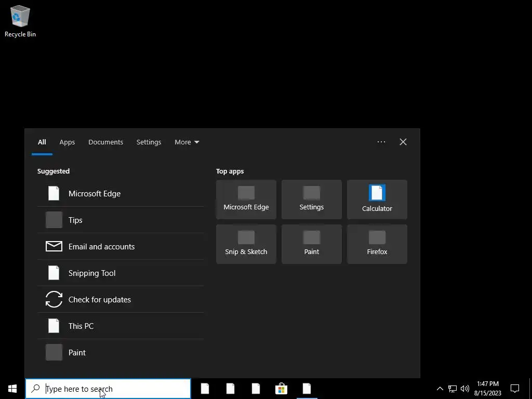Launch Firefox tile in Top apps

[377, 244]
